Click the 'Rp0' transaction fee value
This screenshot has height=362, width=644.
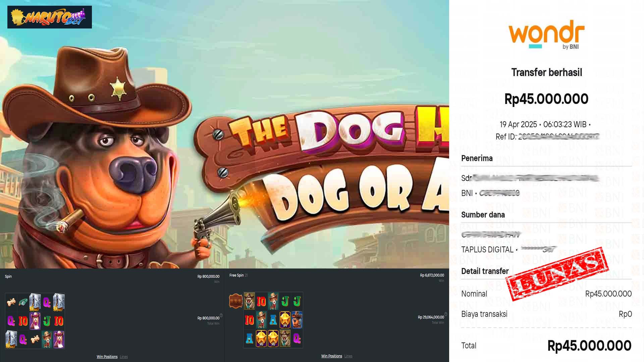625,314
